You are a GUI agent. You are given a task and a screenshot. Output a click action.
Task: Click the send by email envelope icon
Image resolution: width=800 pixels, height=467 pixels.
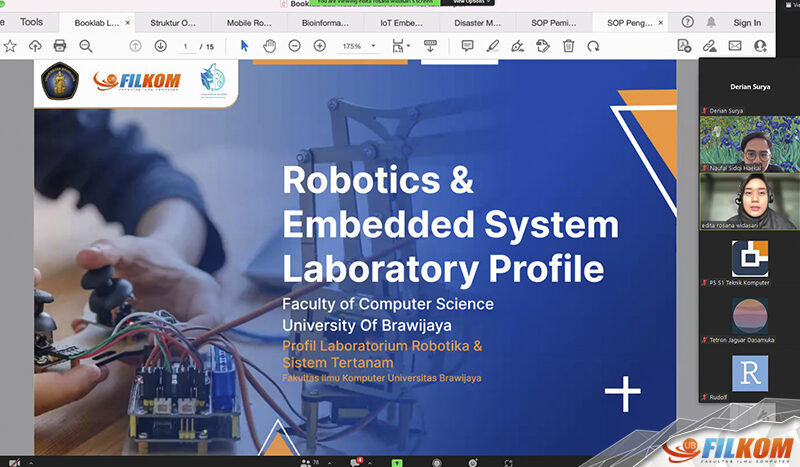[x=735, y=46]
